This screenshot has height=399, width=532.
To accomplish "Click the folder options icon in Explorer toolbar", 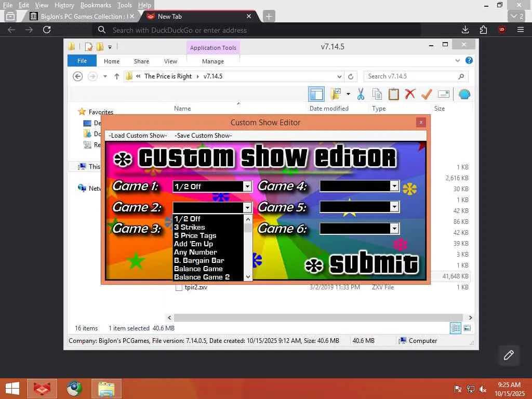I will [x=336, y=95].
